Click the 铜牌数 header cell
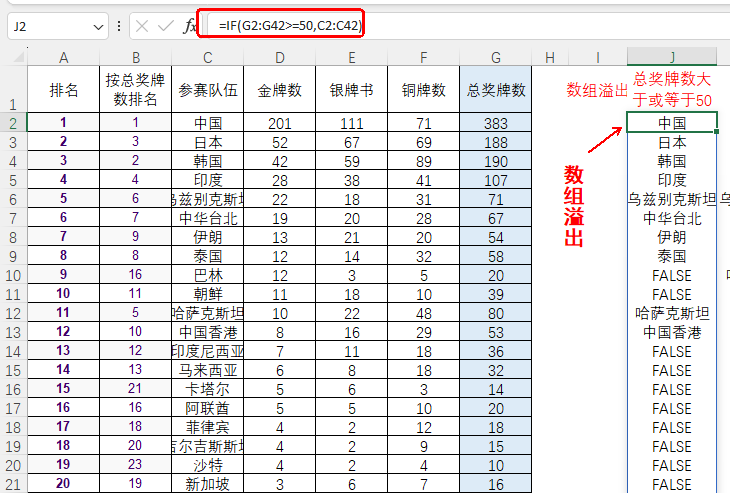 [423, 89]
